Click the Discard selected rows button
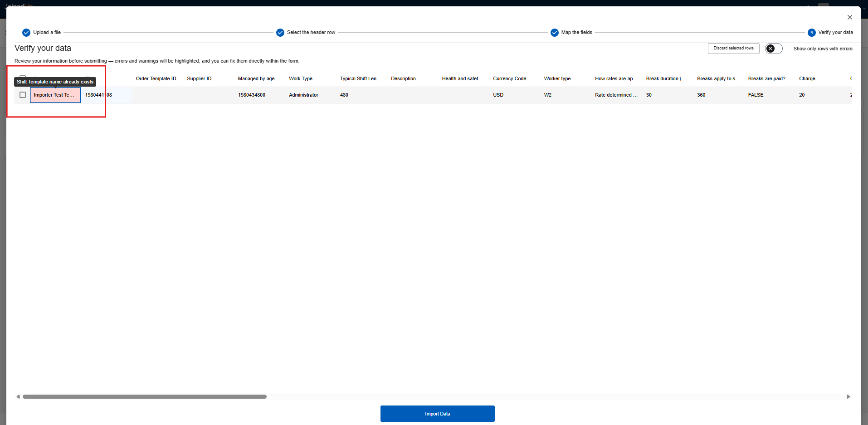 pyautogui.click(x=733, y=49)
